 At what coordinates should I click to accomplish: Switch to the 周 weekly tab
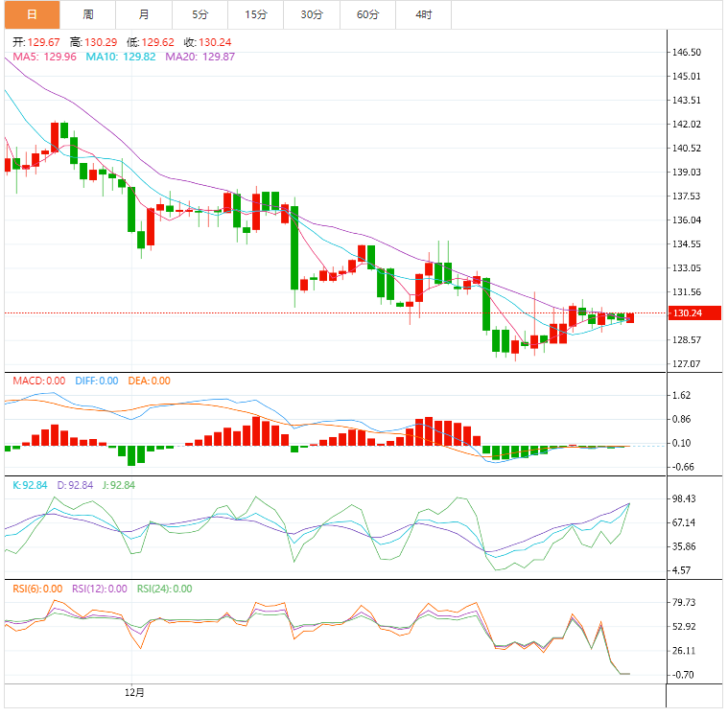(88, 14)
